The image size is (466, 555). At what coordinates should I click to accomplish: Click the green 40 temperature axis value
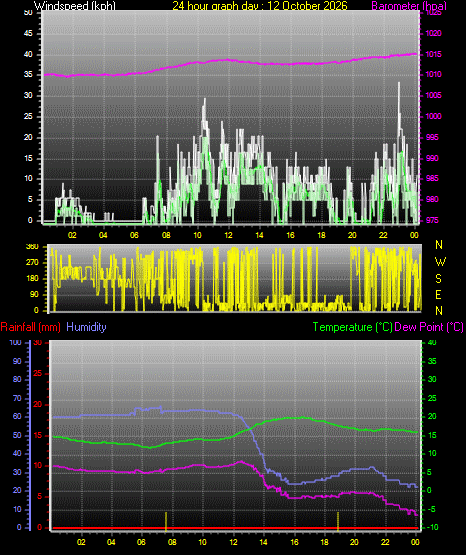tap(432, 342)
